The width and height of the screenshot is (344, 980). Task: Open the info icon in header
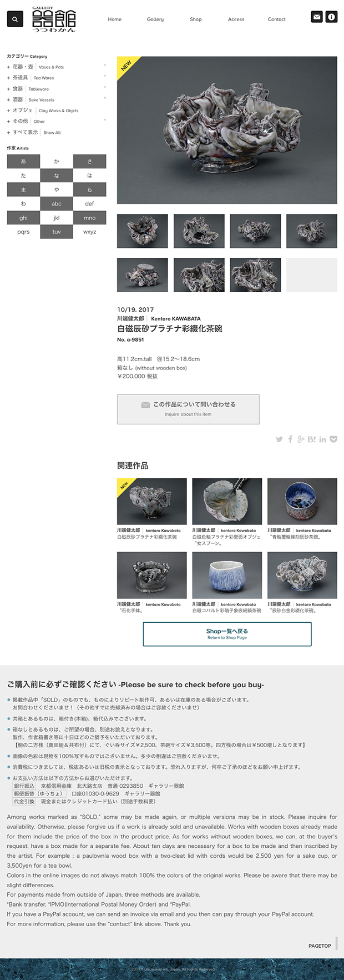pos(331,17)
